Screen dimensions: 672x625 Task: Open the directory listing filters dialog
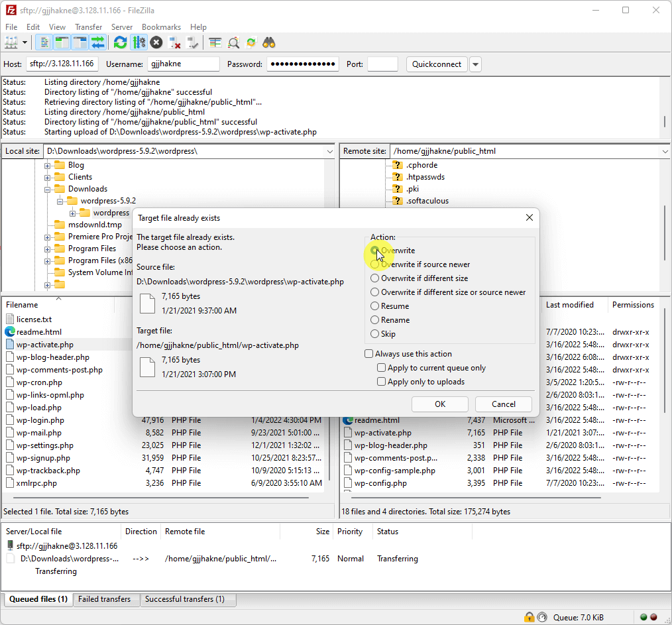(215, 42)
